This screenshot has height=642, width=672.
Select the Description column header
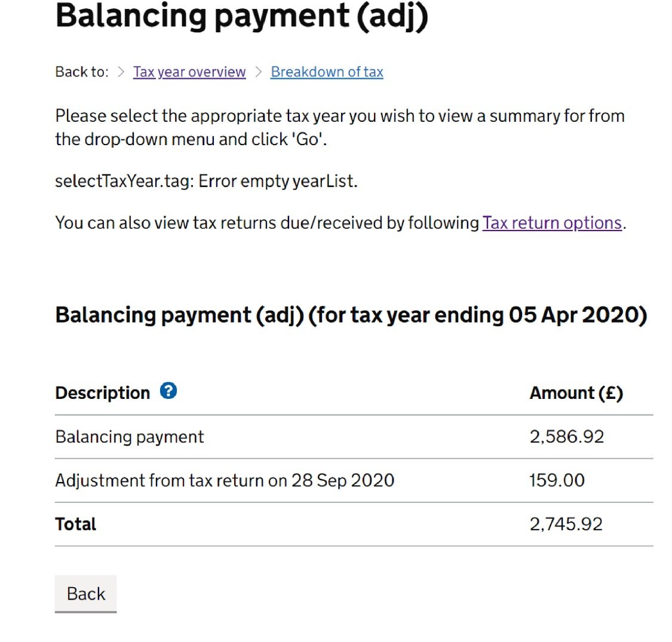click(102, 392)
